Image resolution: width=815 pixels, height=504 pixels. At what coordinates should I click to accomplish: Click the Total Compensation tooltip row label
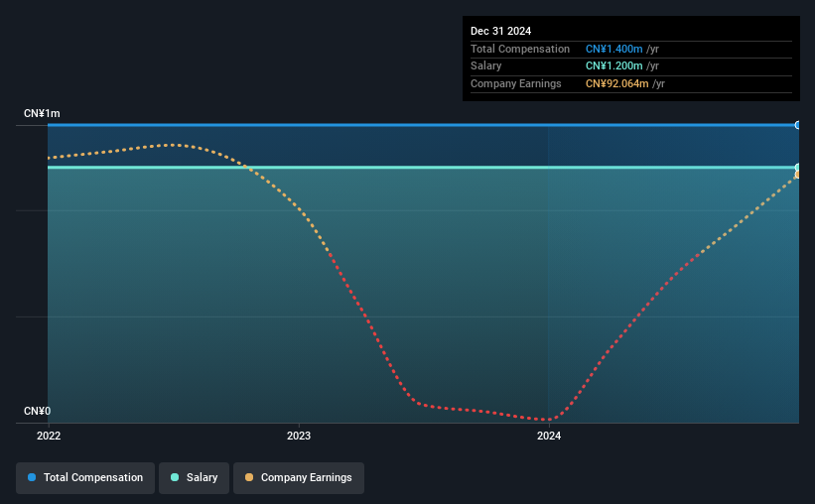[x=520, y=49]
